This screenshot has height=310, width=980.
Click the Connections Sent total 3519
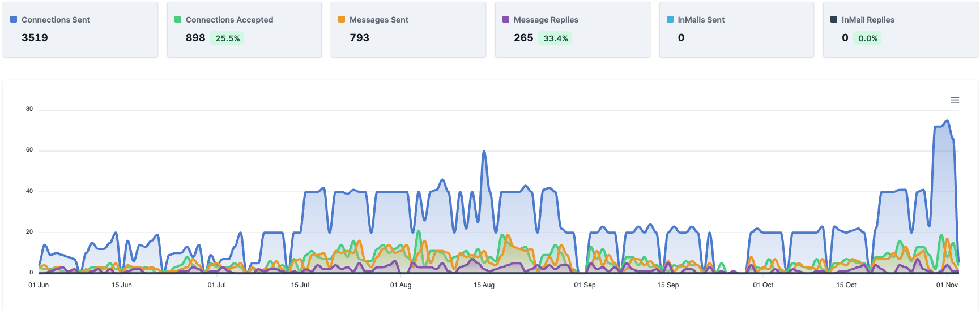click(35, 38)
